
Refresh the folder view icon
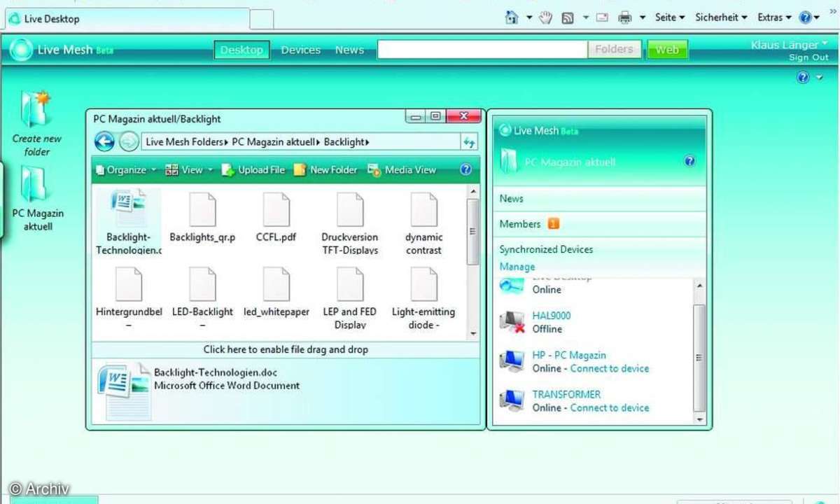coord(469,142)
